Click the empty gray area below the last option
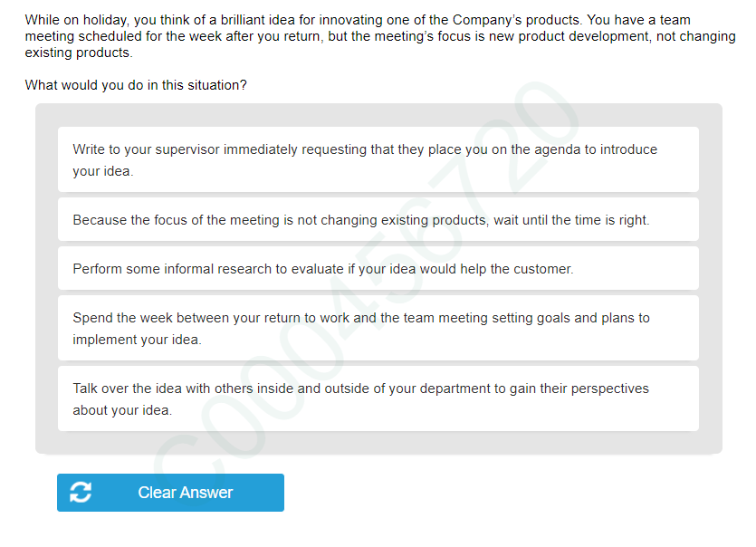The image size is (756, 547). pyautogui.click(x=378, y=443)
